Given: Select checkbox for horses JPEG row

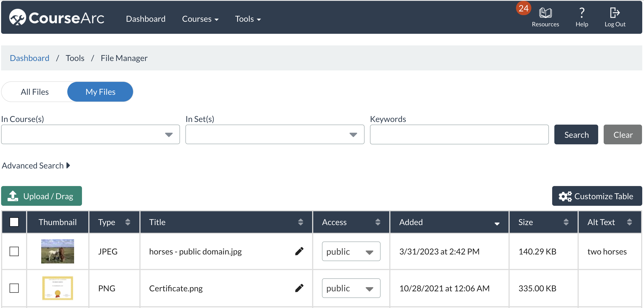Looking at the screenshot, I should [14, 251].
